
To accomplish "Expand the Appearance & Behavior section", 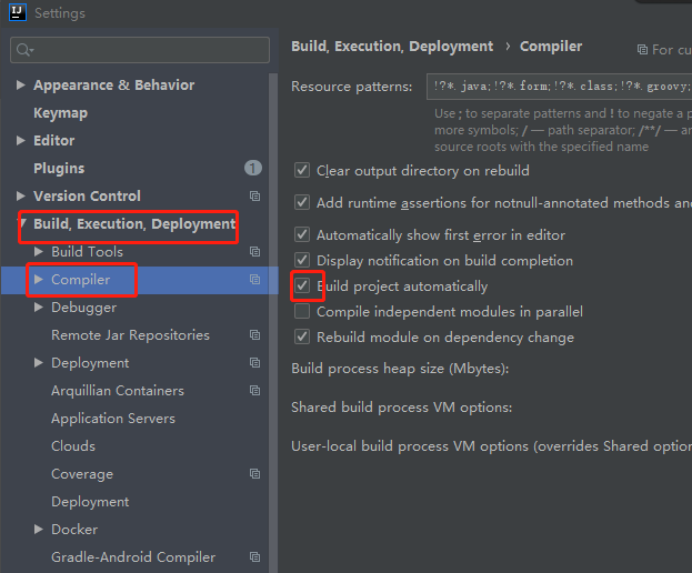I will [21, 85].
